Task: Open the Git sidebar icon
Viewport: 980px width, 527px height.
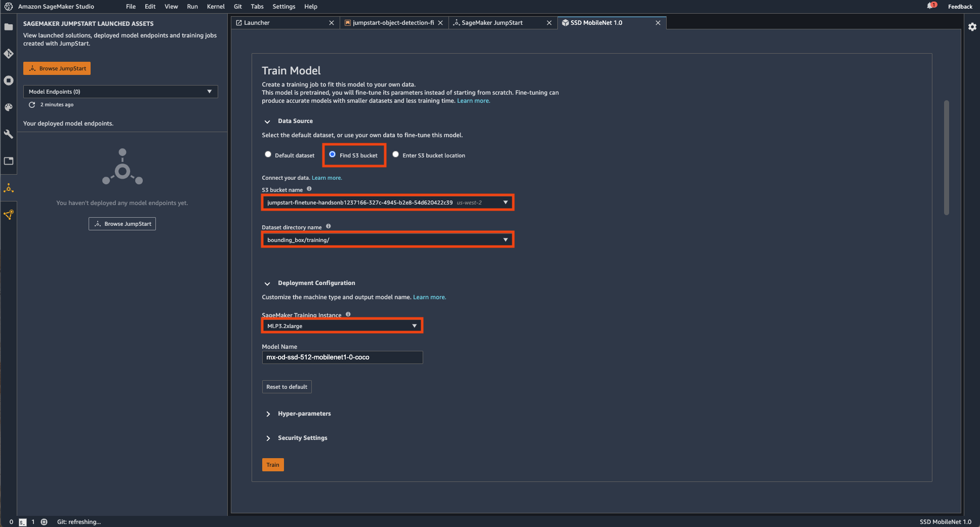Action: click(x=9, y=54)
